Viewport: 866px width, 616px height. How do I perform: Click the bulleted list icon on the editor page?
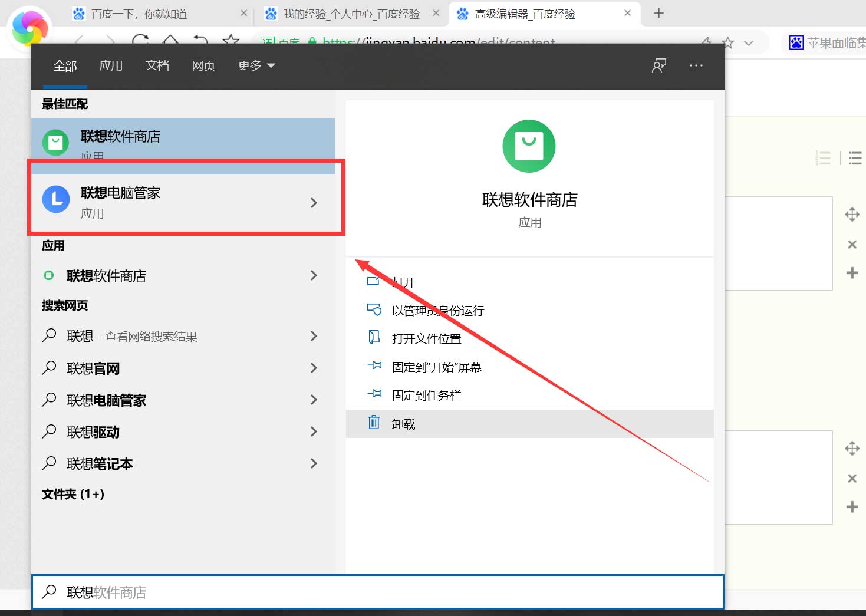[855, 158]
